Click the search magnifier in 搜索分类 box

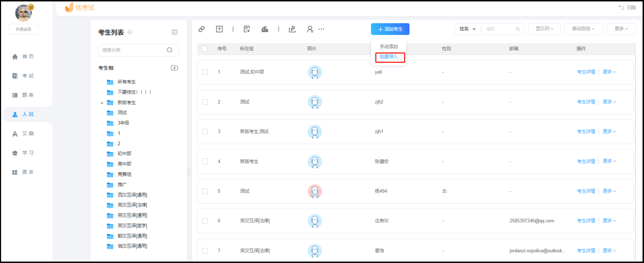[x=170, y=50]
